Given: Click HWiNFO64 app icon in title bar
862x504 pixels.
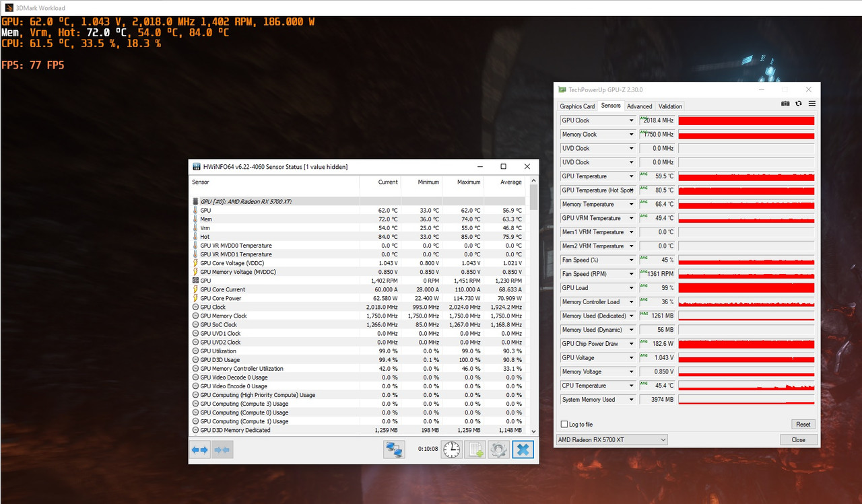Looking at the screenshot, I should (196, 166).
